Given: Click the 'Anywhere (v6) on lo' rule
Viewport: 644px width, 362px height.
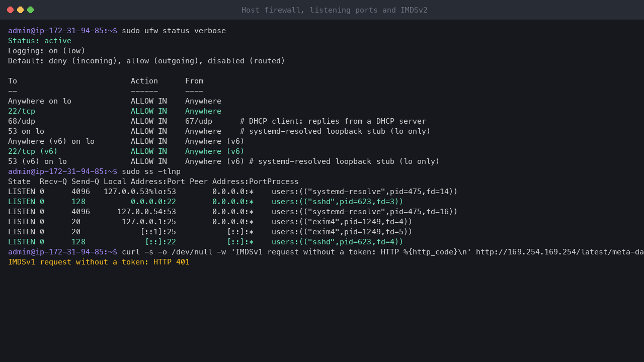Looking at the screenshot, I should [x=51, y=141].
